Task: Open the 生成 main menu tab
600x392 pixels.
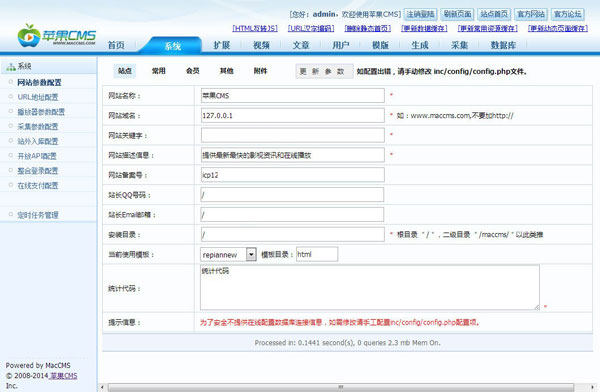Action: [420, 45]
